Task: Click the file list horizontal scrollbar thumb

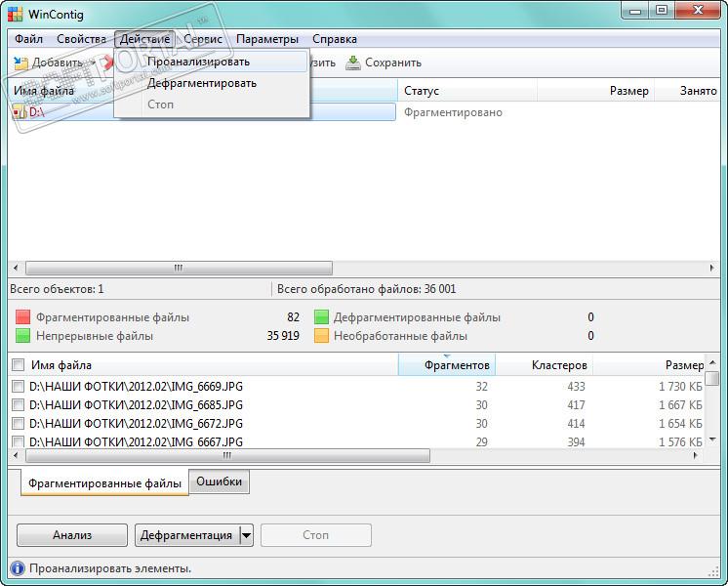Action: pos(227,455)
